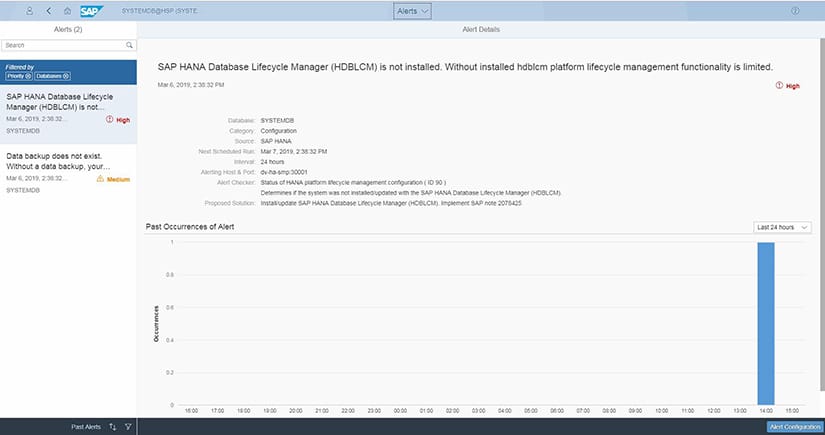Screen dimensions: 825x435
Task: Open the user profile icon
Action: point(30,11)
